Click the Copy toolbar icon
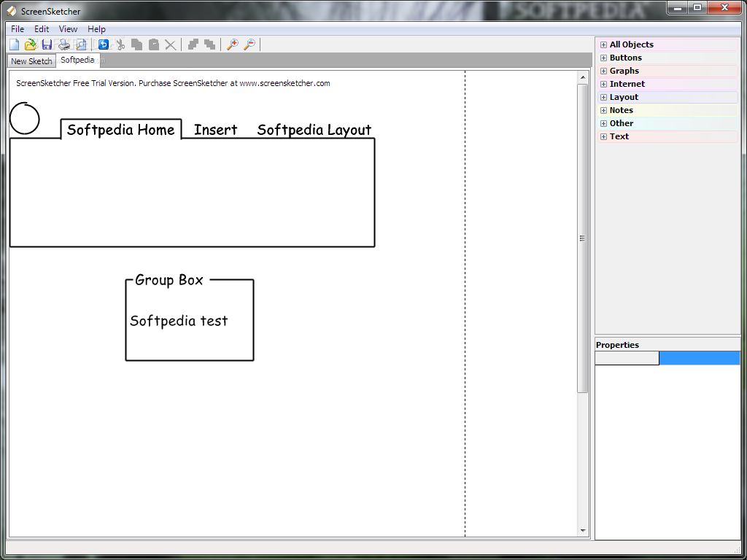 click(136, 44)
